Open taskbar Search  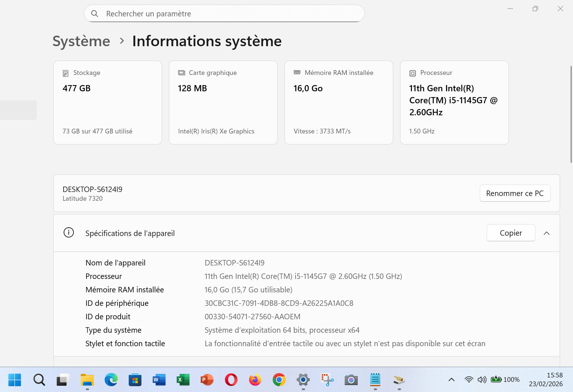(x=39, y=380)
